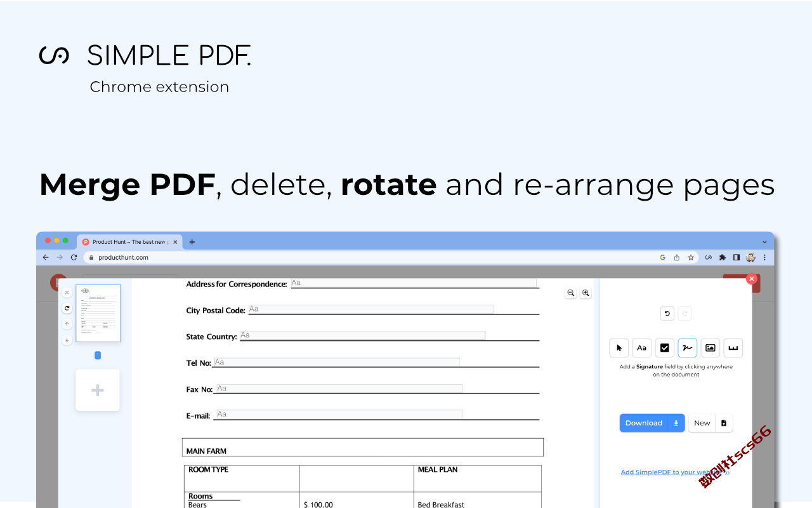Click the SimplePDF logo icon at top

[54, 55]
